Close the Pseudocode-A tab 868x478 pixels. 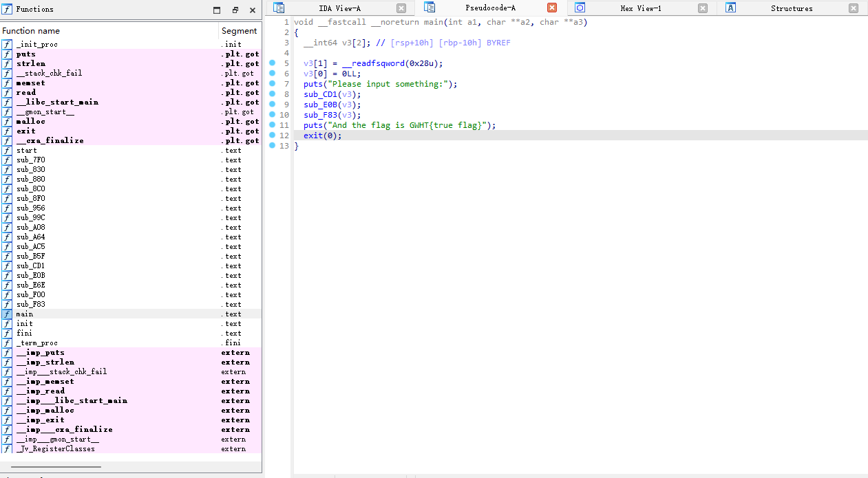552,8
